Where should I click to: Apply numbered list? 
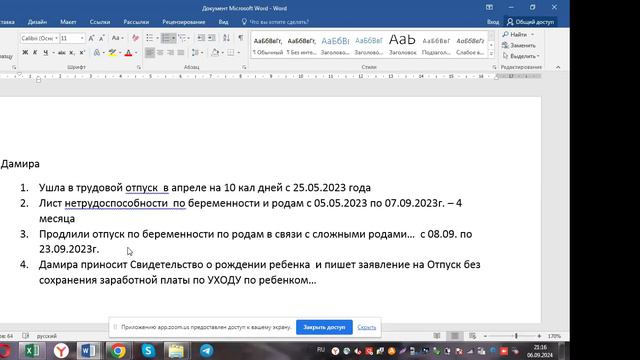(166, 38)
